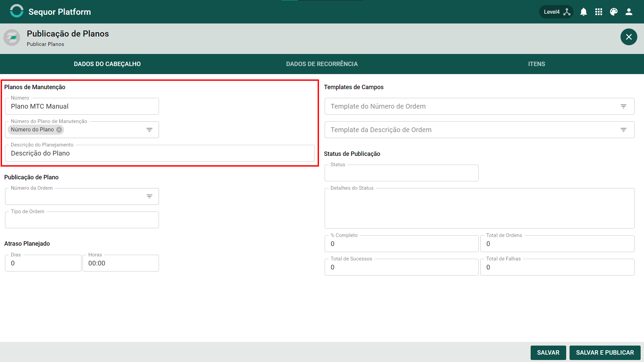The width and height of the screenshot is (644, 362).
Task: Click the Publicação de Plano section heading
Action: (31, 177)
